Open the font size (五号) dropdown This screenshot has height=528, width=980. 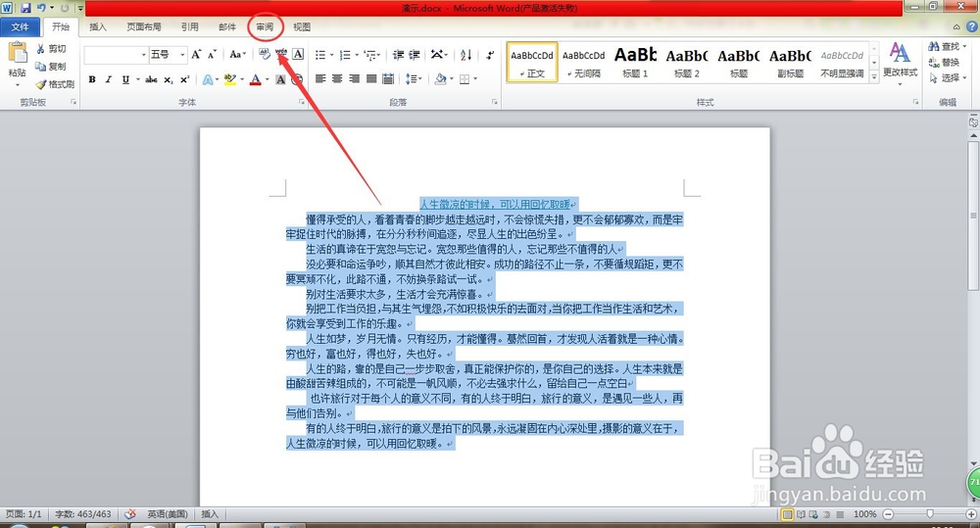coord(182,54)
